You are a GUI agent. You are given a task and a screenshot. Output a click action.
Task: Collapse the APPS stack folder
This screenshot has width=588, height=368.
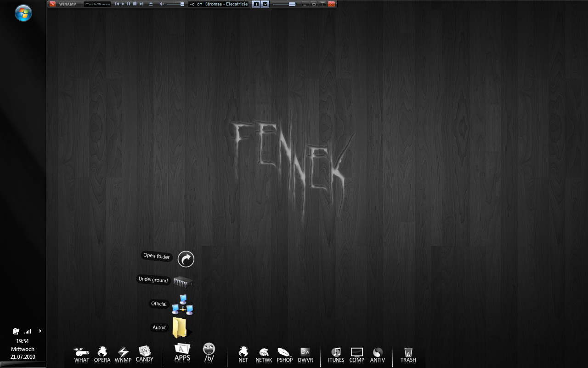click(182, 352)
